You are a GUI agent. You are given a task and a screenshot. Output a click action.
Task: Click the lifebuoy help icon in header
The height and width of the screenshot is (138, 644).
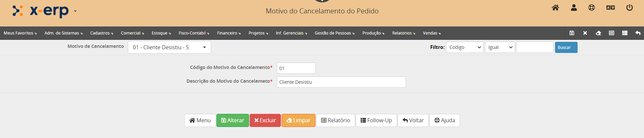point(592,8)
